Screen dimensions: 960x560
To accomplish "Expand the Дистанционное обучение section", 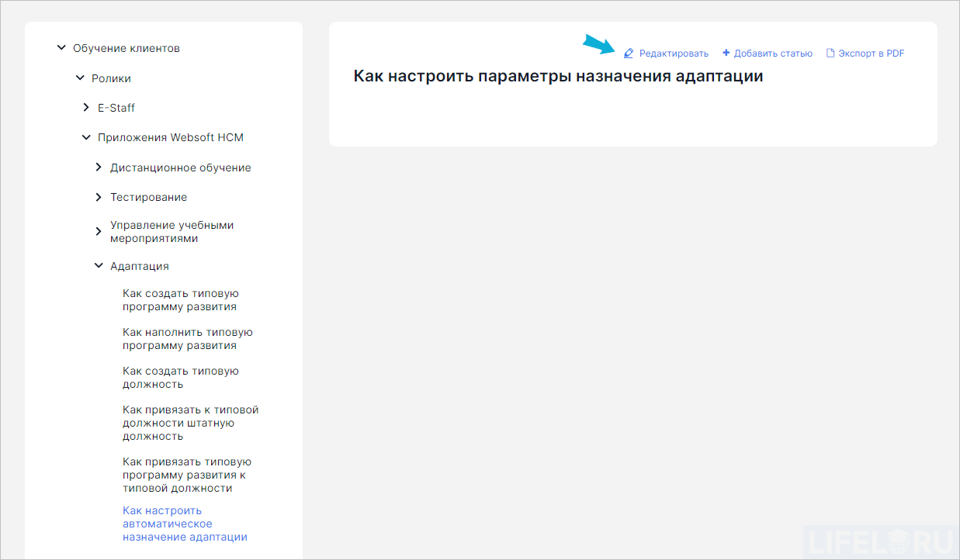I will coord(99,167).
